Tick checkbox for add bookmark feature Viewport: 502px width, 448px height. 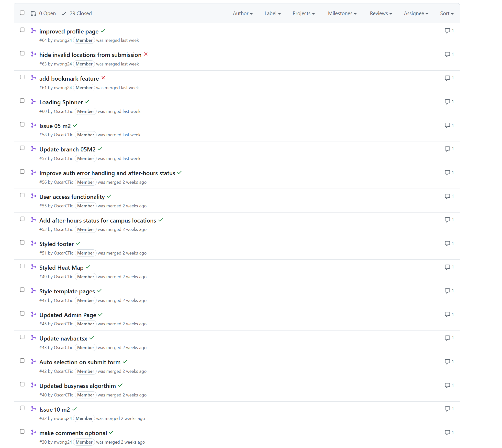pos(22,77)
